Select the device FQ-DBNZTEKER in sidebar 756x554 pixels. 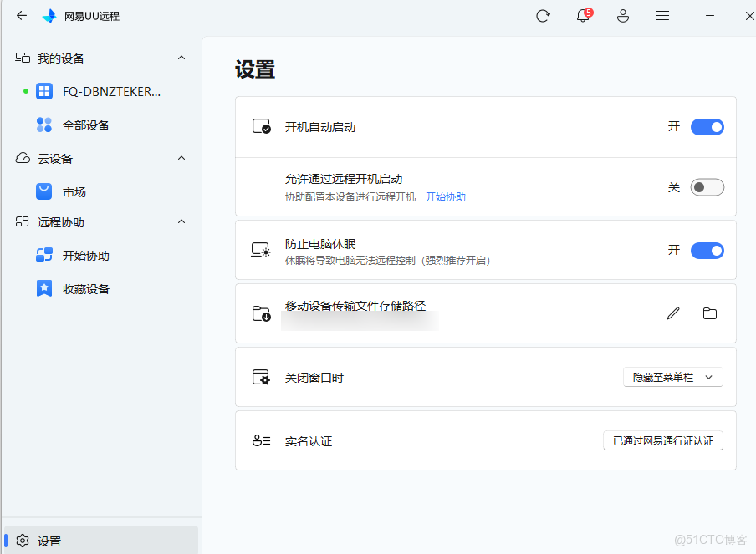[84, 91]
